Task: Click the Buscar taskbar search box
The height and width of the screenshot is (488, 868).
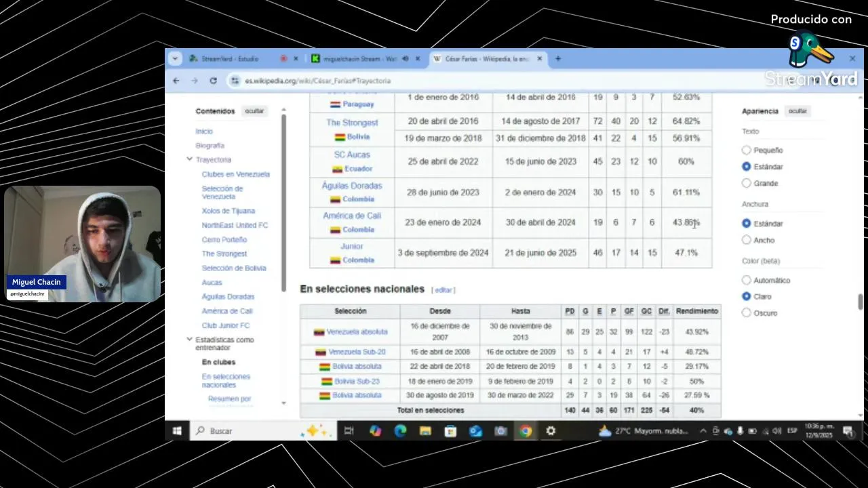Action: 262,431
